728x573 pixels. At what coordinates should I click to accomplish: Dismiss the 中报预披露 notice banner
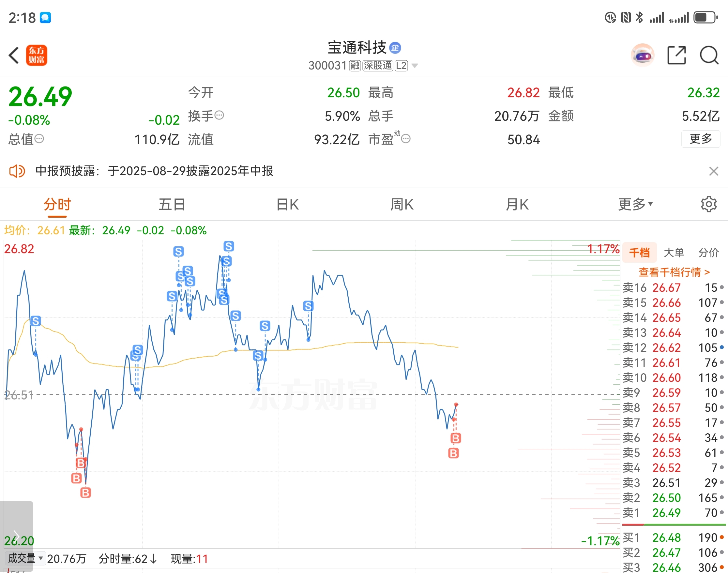click(x=714, y=171)
